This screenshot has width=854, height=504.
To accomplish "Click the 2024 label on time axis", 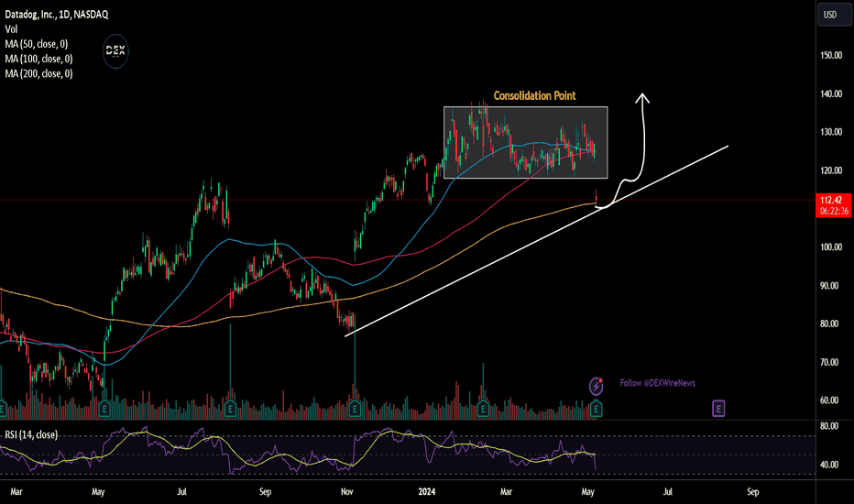I will 426,492.
